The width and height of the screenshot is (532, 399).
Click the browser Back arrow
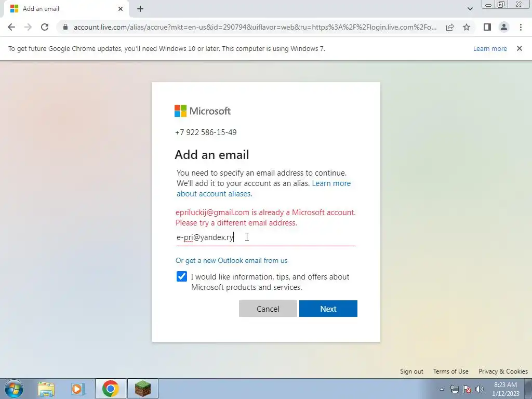(x=11, y=27)
